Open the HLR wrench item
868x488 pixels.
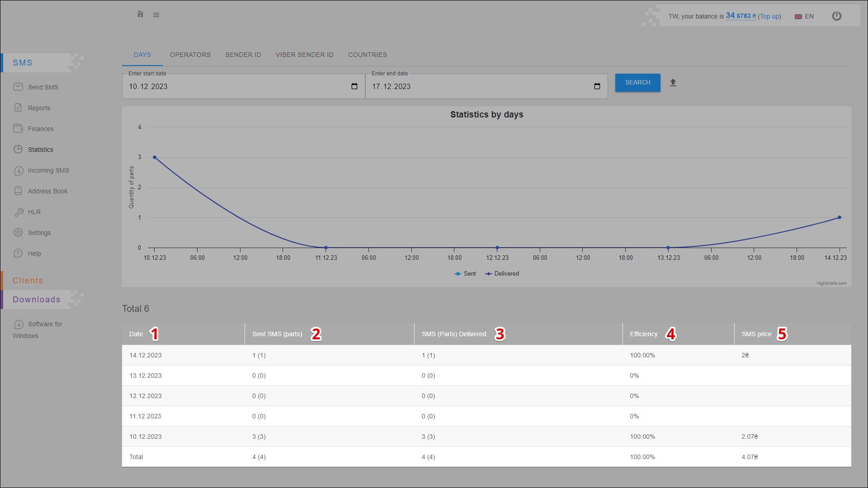click(x=34, y=212)
